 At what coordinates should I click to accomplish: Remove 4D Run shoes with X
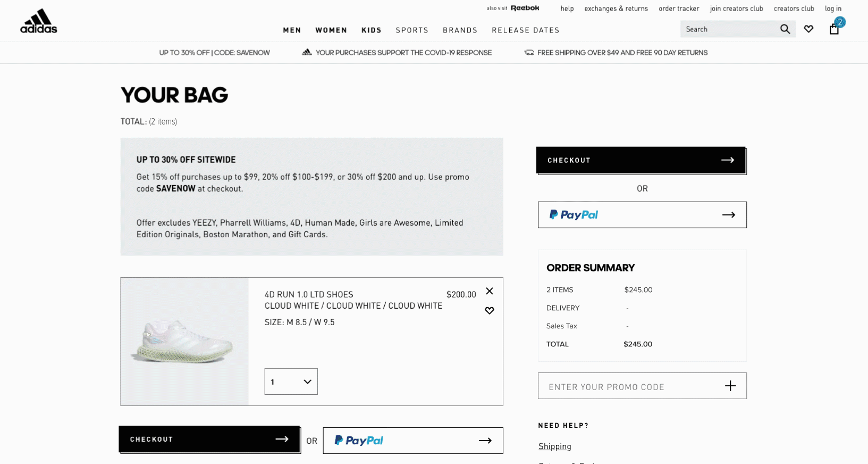[x=490, y=291]
